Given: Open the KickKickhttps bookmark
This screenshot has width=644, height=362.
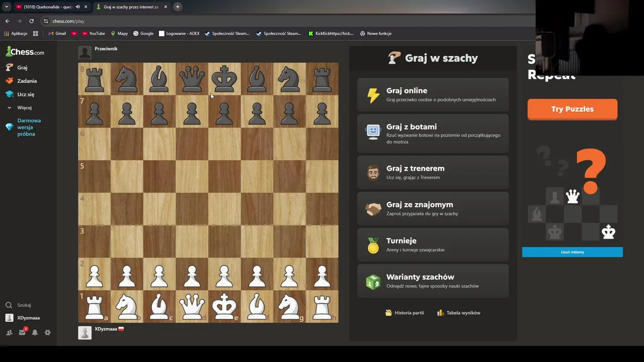Looking at the screenshot, I should 331,34.
